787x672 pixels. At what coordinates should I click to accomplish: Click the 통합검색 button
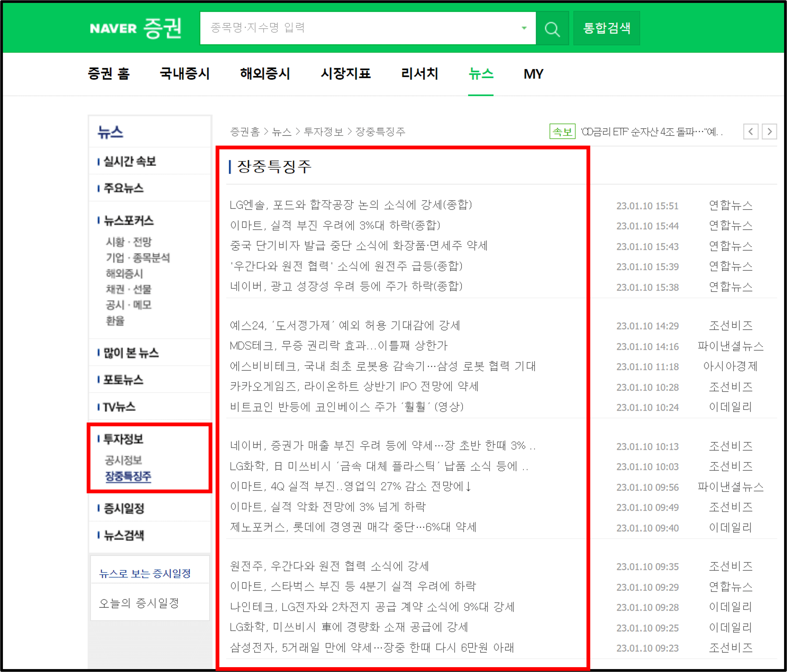(607, 28)
